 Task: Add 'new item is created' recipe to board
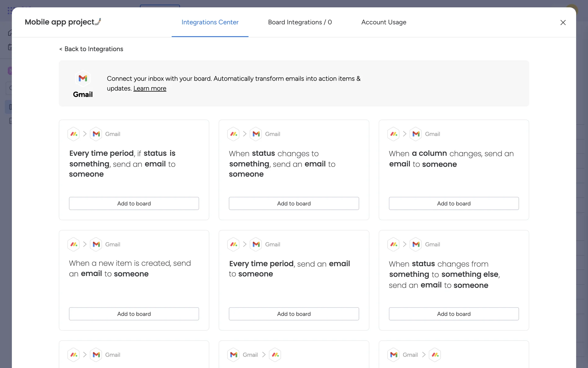134,314
